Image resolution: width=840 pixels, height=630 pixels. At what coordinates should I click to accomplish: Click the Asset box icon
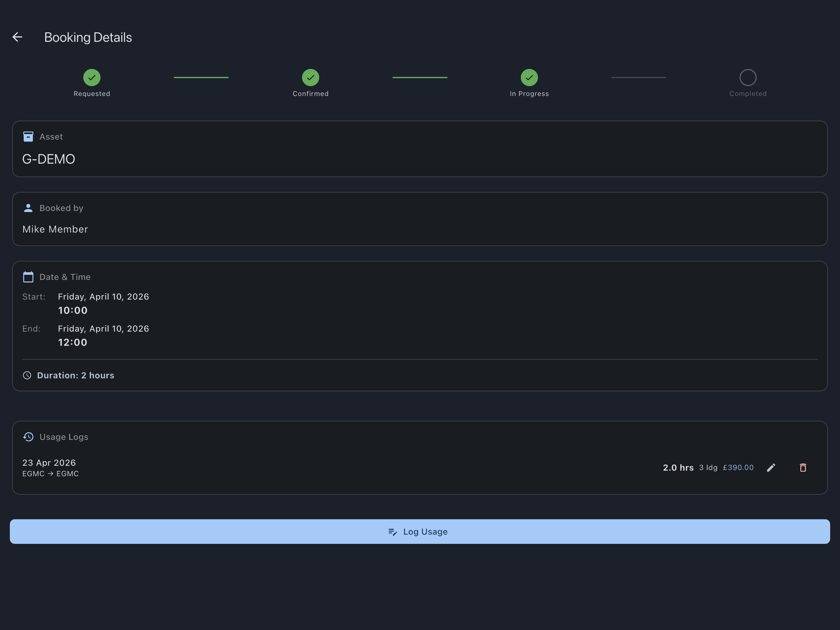click(28, 136)
